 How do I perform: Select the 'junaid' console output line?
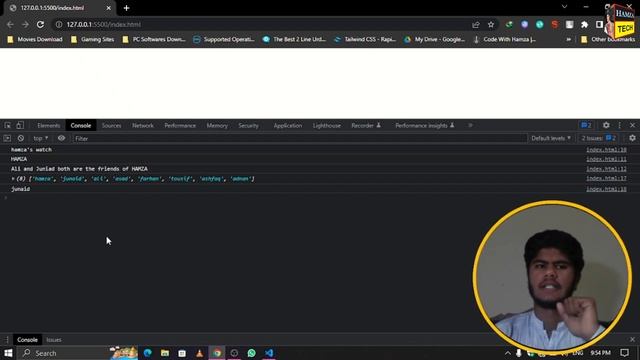click(x=20, y=189)
